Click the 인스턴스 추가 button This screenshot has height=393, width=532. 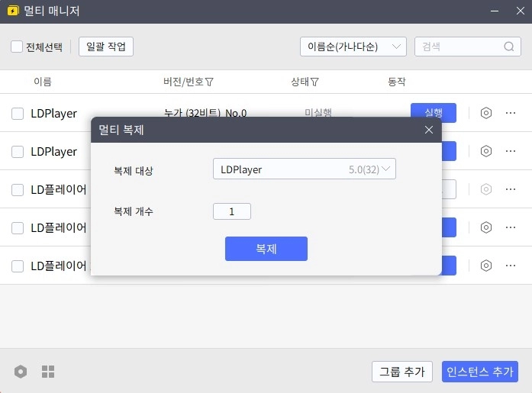[480, 372]
